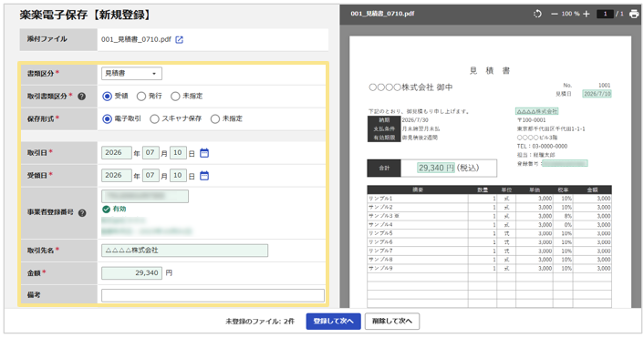Viewport: 644px width, 338px height.
Task: Click the highlighted 登録番号 value in PDF
Action: point(565,163)
